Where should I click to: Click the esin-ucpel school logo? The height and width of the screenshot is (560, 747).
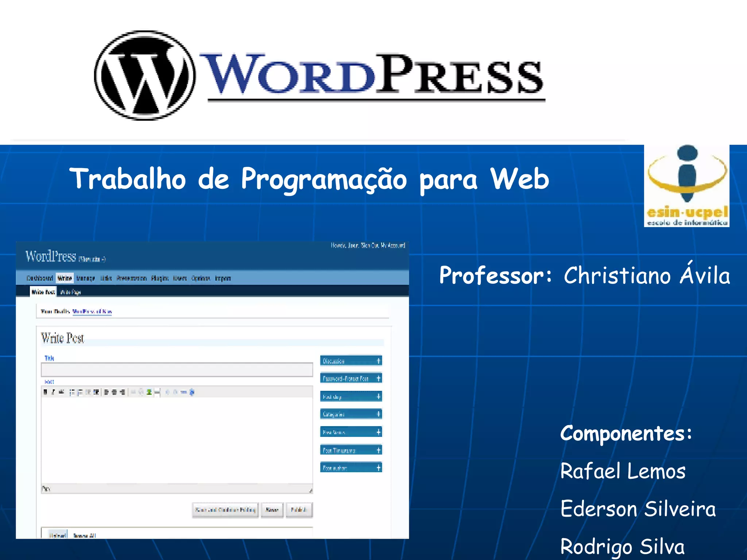687,186
